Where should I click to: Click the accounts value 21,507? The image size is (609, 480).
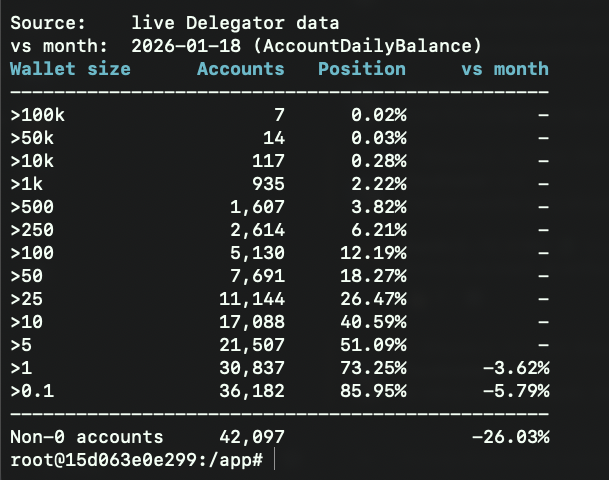[252, 345]
